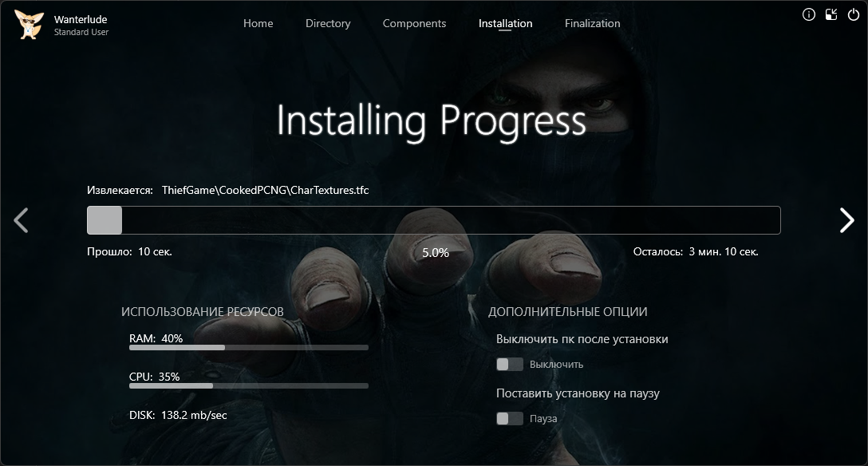
Task: Click the main installation progress bar
Action: [433, 220]
